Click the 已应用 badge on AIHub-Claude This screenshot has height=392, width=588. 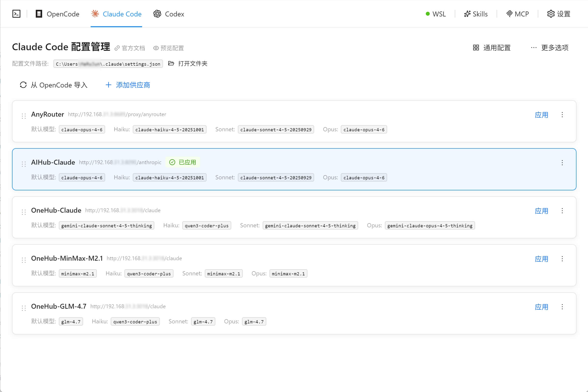click(183, 162)
